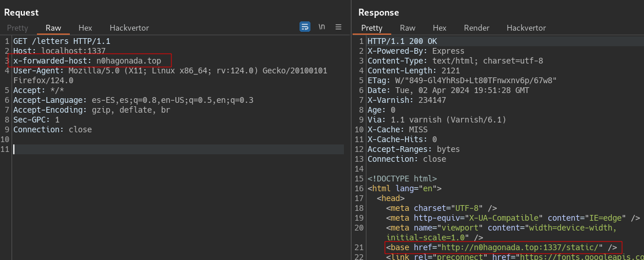Select the Raw tab in Request panel
This screenshot has width=644, height=260.
(x=53, y=28)
